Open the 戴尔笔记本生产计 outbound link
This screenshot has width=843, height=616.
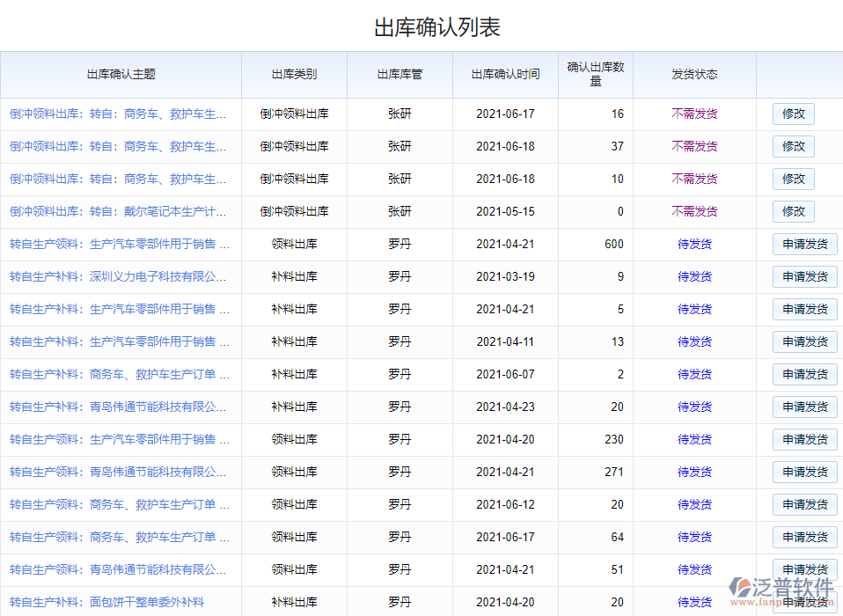click(118, 212)
